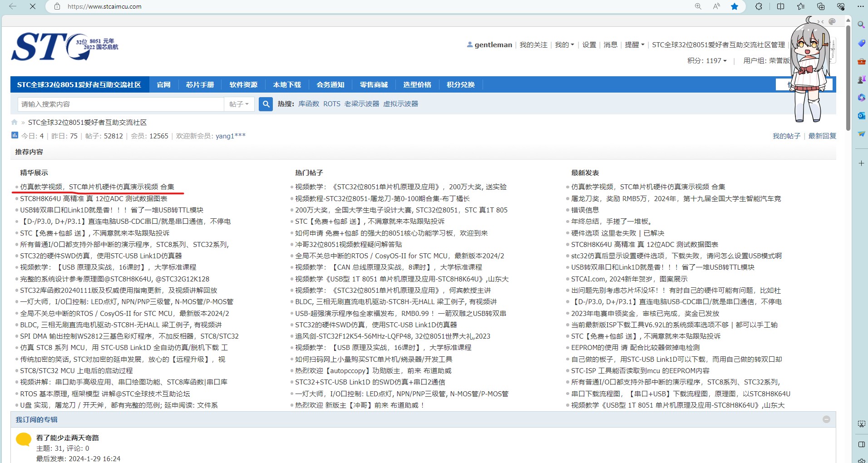Open 设置 link in user bar
Viewport: 868px width, 463px height.
tap(589, 44)
